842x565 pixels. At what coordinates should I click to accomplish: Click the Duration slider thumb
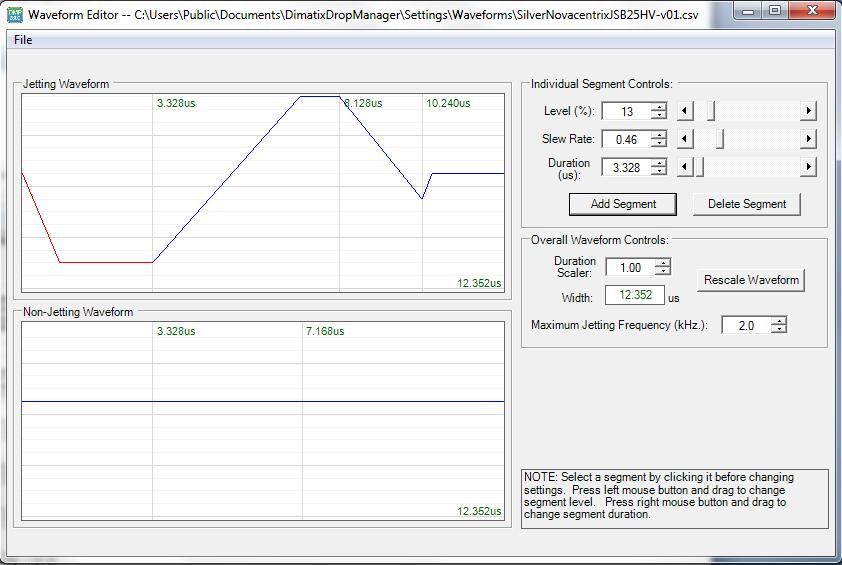click(x=699, y=167)
